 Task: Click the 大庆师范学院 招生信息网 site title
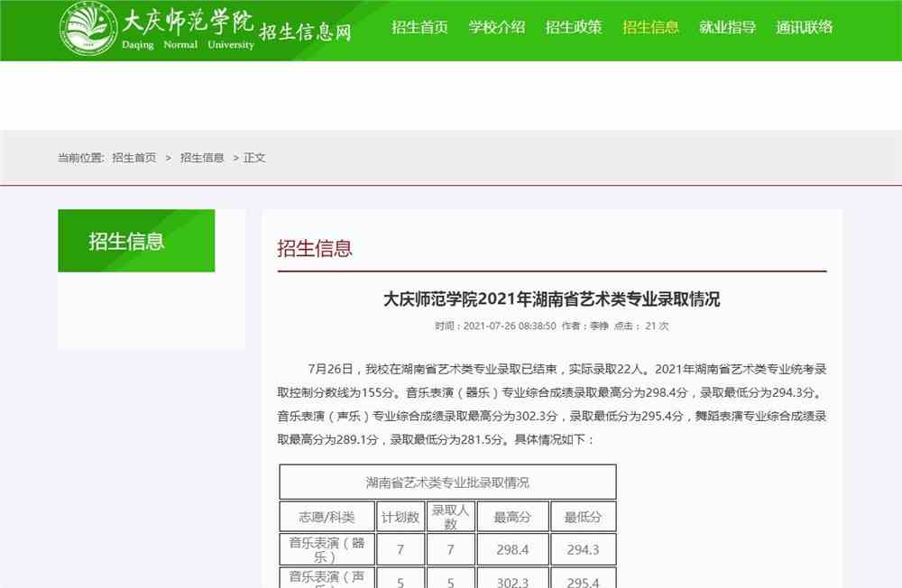coord(236,28)
